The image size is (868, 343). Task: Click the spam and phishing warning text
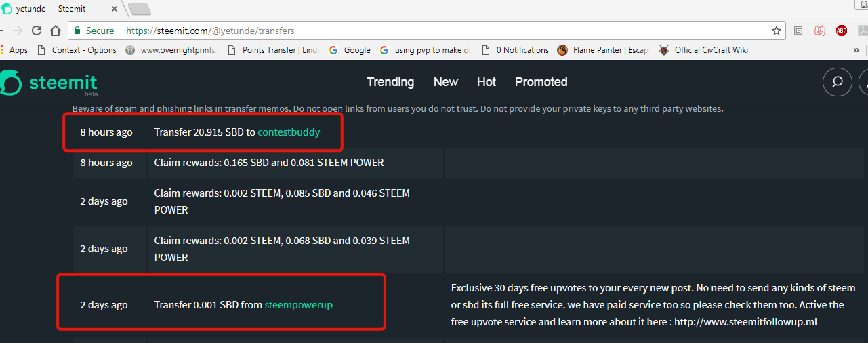click(x=398, y=108)
